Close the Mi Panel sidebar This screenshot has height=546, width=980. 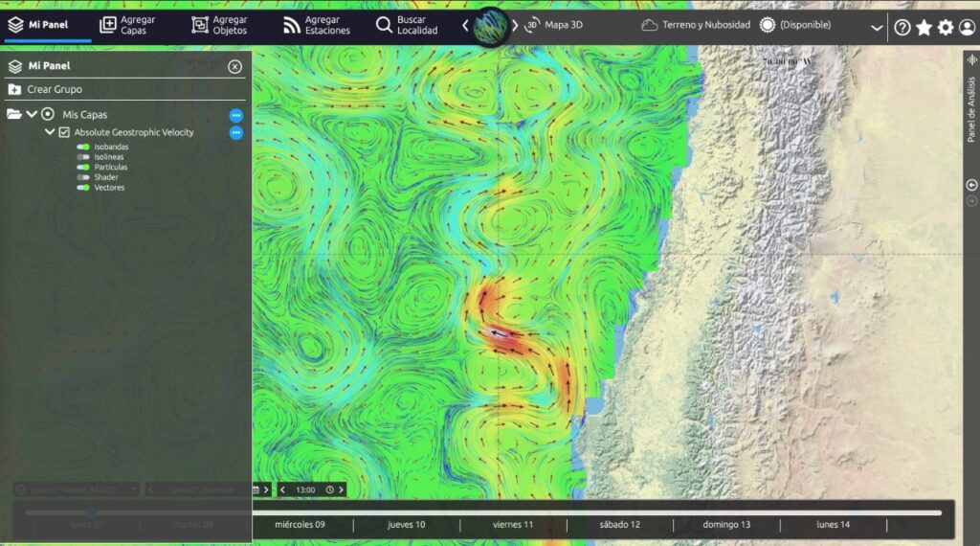[x=234, y=67]
